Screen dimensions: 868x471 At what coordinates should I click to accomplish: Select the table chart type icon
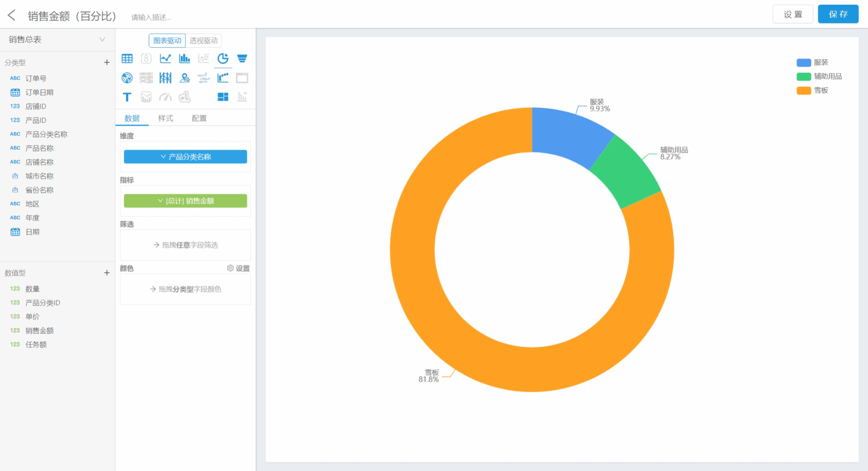coord(127,59)
